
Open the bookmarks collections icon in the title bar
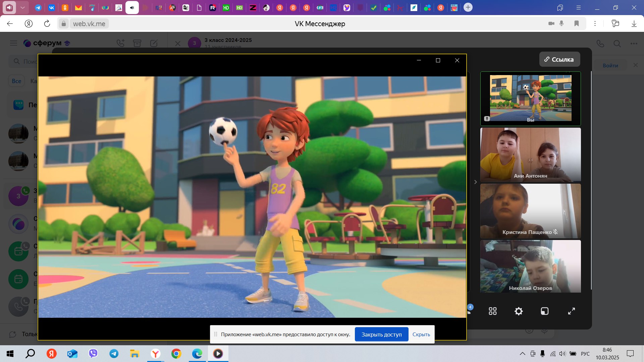point(560,7)
